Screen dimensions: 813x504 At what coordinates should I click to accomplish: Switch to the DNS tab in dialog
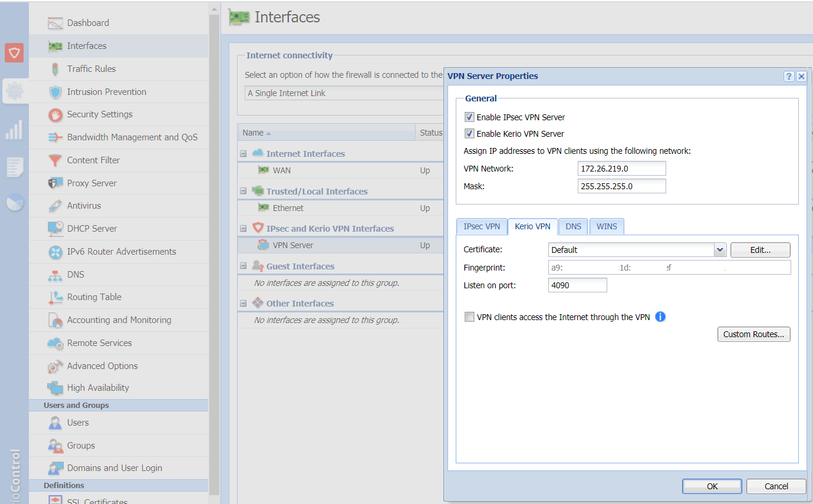[x=573, y=226]
